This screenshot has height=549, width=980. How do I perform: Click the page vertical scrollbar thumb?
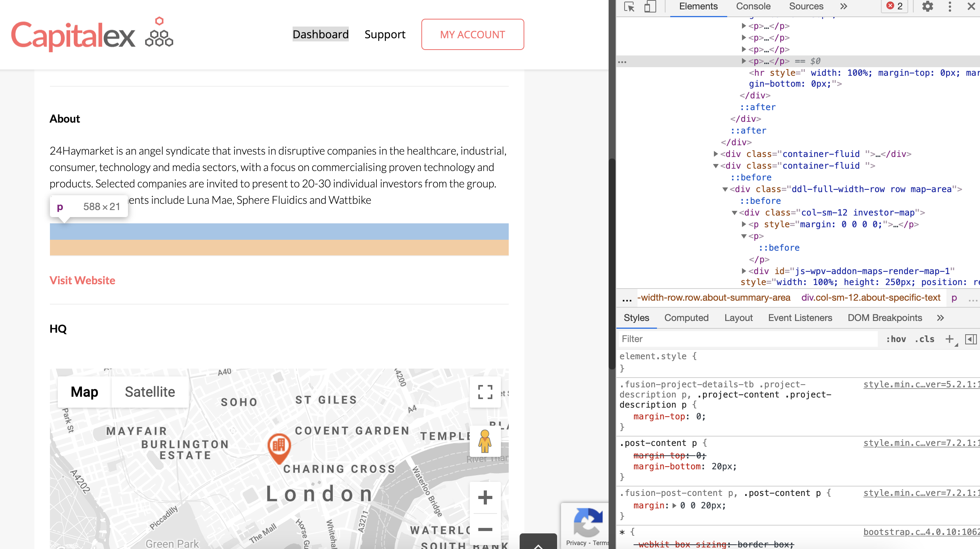[612, 264]
